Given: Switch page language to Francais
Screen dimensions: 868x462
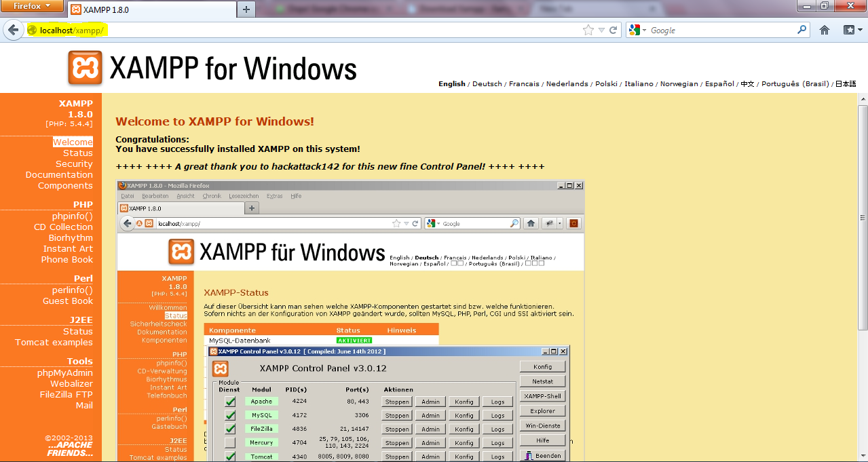Looking at the screenshot, I should [524, 84].
